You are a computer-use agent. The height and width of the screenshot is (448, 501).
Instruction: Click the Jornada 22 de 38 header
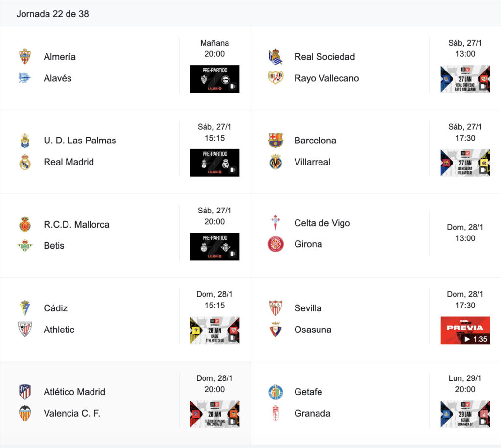53,14
